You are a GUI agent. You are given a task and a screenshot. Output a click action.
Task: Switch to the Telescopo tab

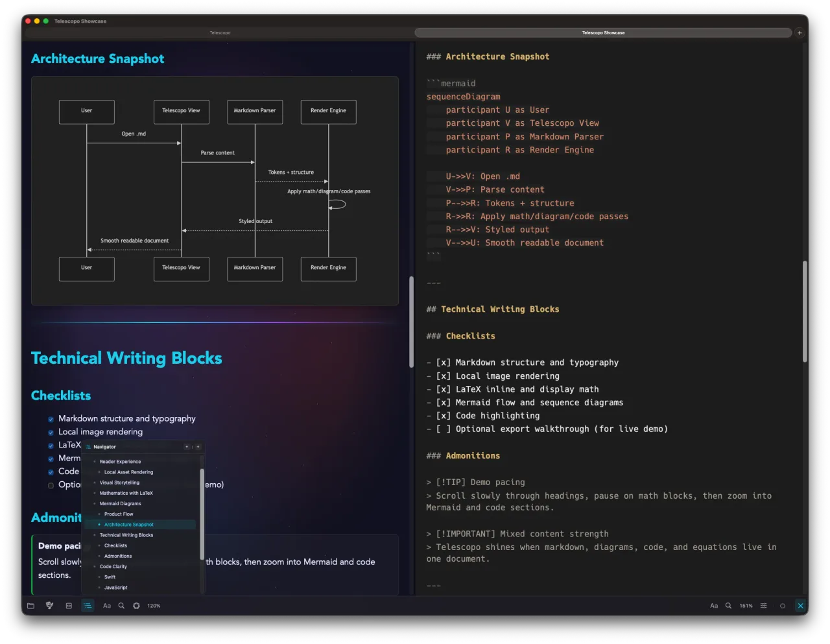(220, 32)
